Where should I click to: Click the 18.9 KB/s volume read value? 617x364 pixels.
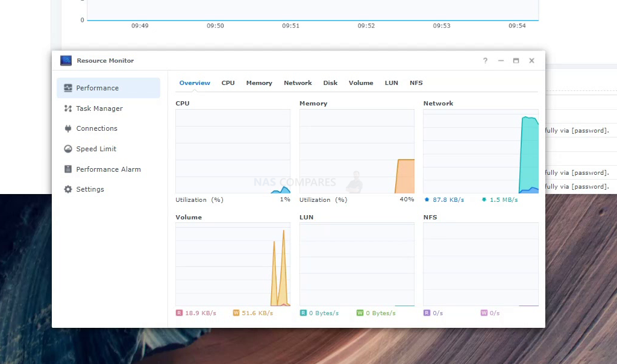pyautogui.click(x=201, y=313)
